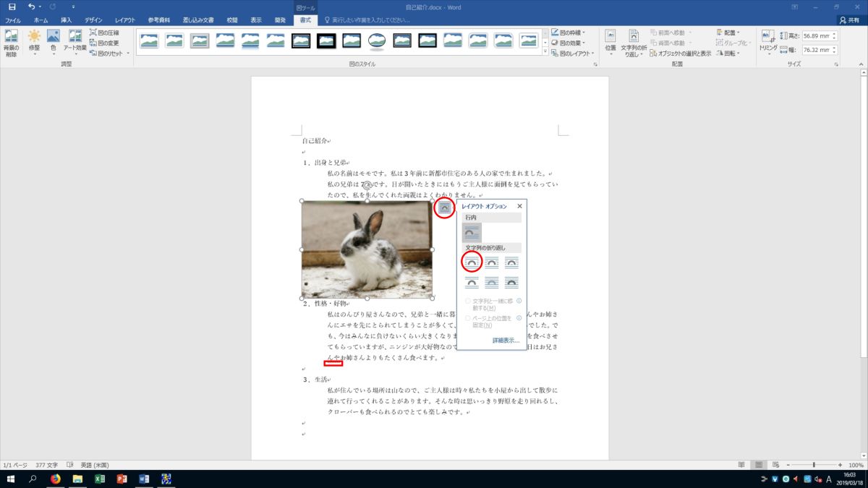Open PowerPoint from the taskbar
Viewport: 868px width, 488px height.
click(122, 479)
